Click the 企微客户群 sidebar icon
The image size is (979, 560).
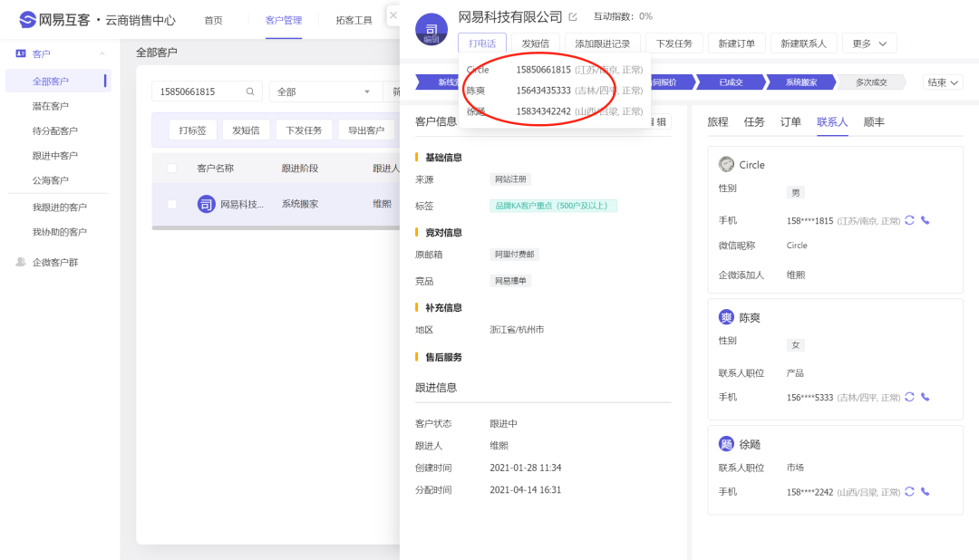point(21,262)
